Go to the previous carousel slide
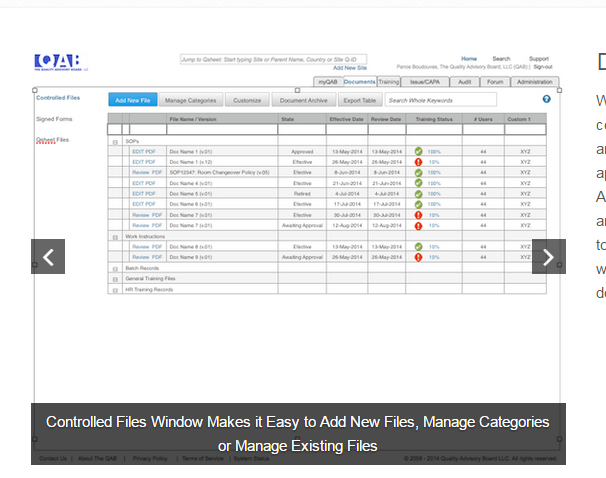This screenshot has height=478, width=606. [x=48, y=257]
